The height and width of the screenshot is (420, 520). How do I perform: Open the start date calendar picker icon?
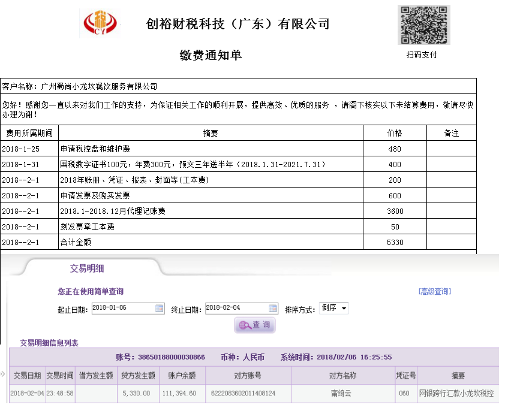[159, 309]
